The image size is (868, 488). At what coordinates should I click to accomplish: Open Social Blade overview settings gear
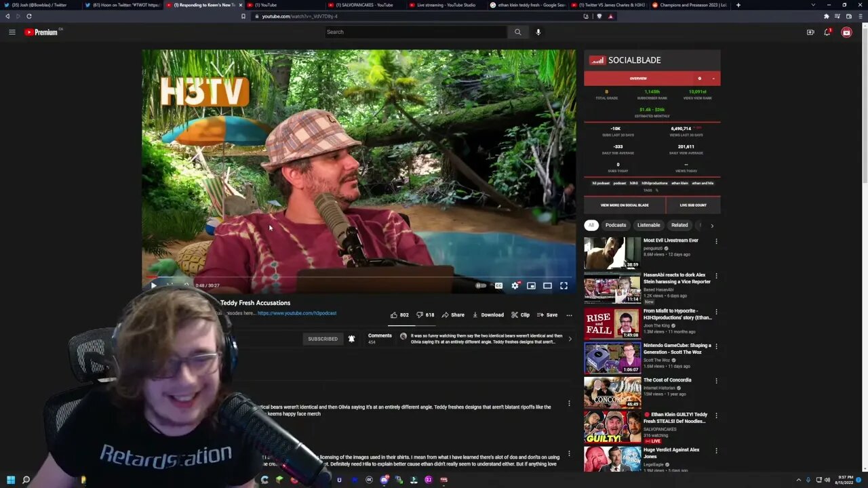[700, 79]
